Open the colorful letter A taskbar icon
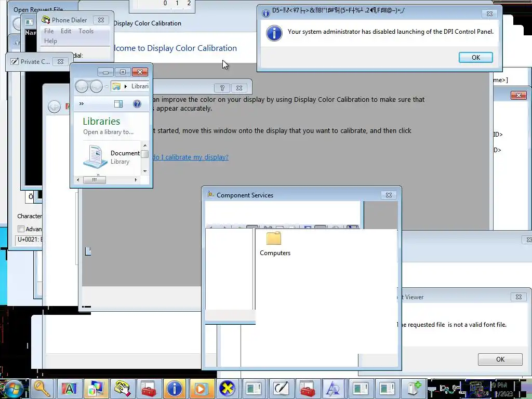The height and width of the screenshot is (399, 532). [x=69, y=389]
